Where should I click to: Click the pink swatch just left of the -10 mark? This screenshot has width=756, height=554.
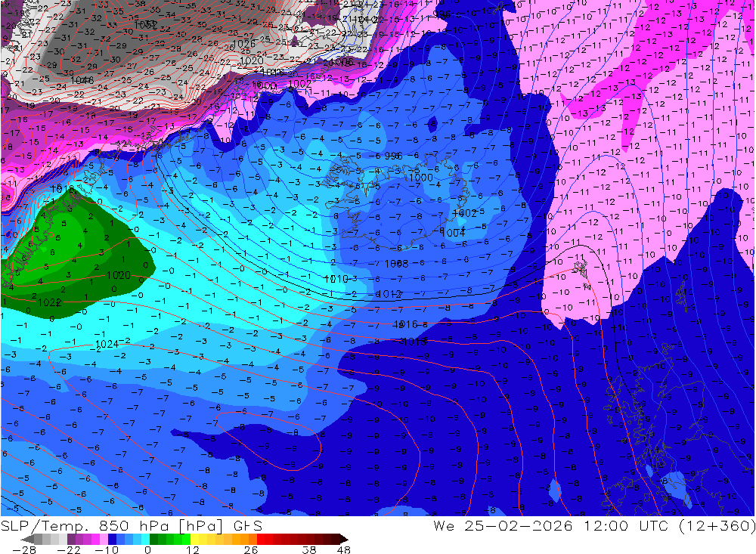pos(104,540)
